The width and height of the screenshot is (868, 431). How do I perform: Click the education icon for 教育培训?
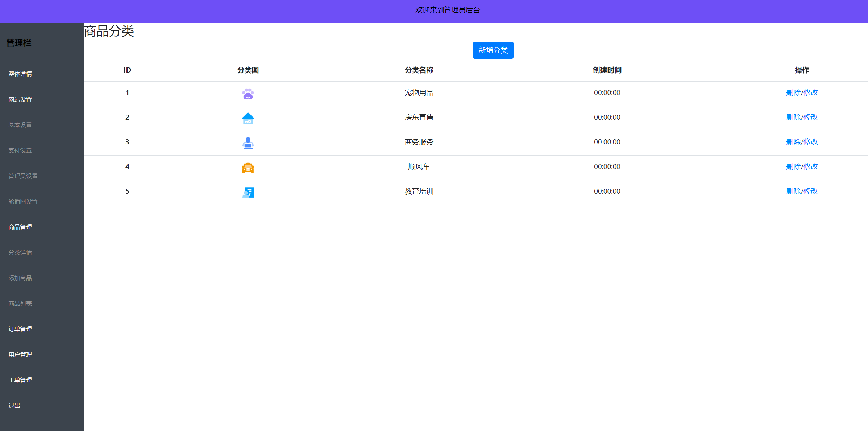click(x=248, y=192)
